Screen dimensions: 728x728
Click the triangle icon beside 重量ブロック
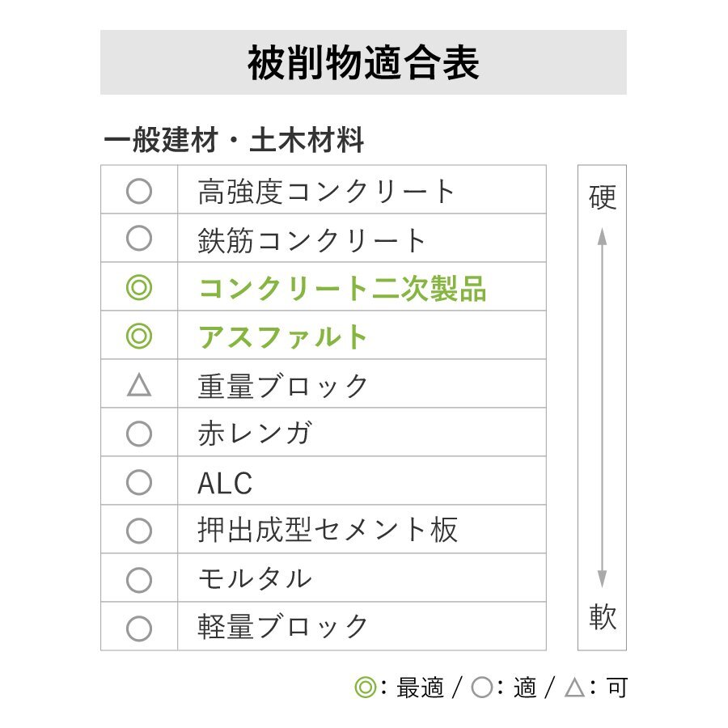point(139,385)
